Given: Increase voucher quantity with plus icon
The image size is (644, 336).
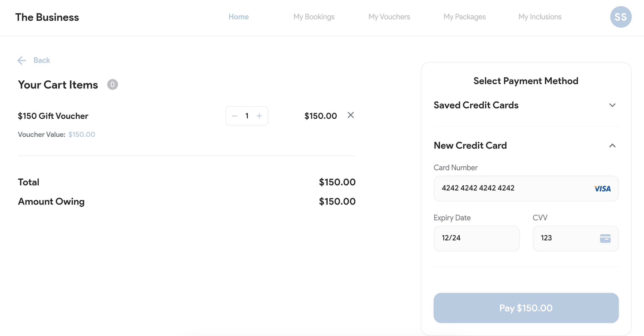Looking at the screenshot, I should (259, 116).
